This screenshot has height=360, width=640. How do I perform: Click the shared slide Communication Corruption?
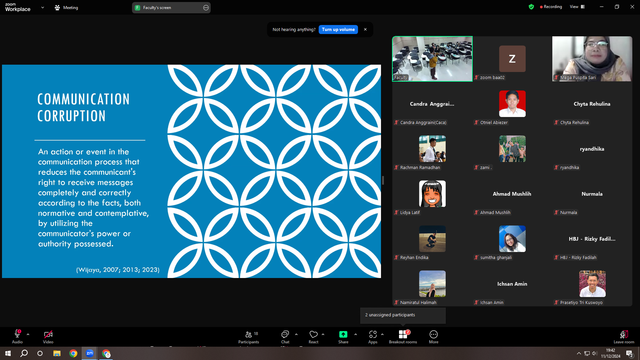pyautogui.click(x=191, y=171)
